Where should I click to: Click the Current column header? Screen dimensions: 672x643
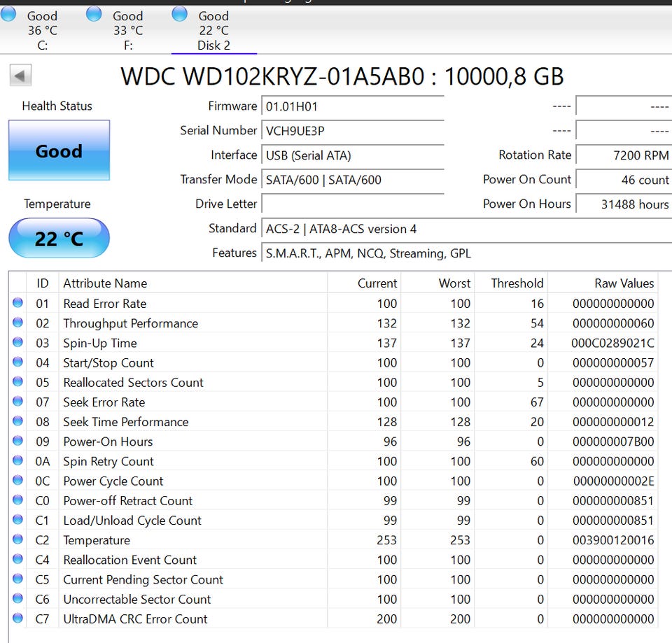click(x=364, y=283)
